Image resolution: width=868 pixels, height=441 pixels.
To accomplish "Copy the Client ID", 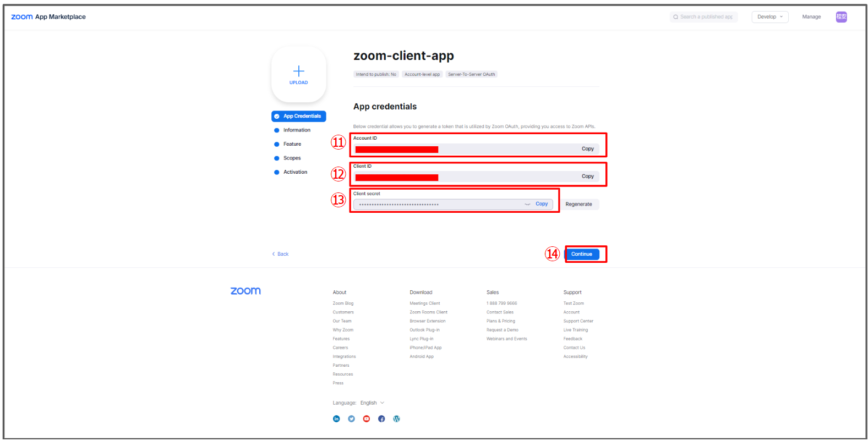I will pos(588,177).
